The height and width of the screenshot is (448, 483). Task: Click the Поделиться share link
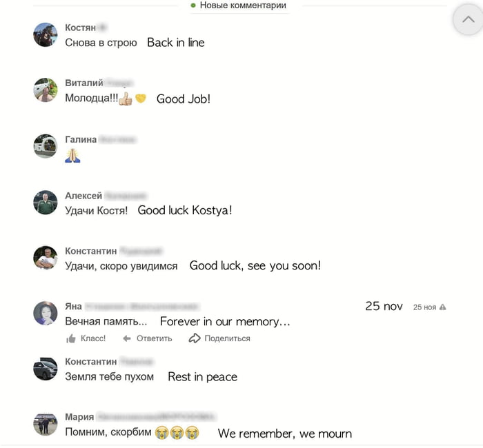coord(227,338)
